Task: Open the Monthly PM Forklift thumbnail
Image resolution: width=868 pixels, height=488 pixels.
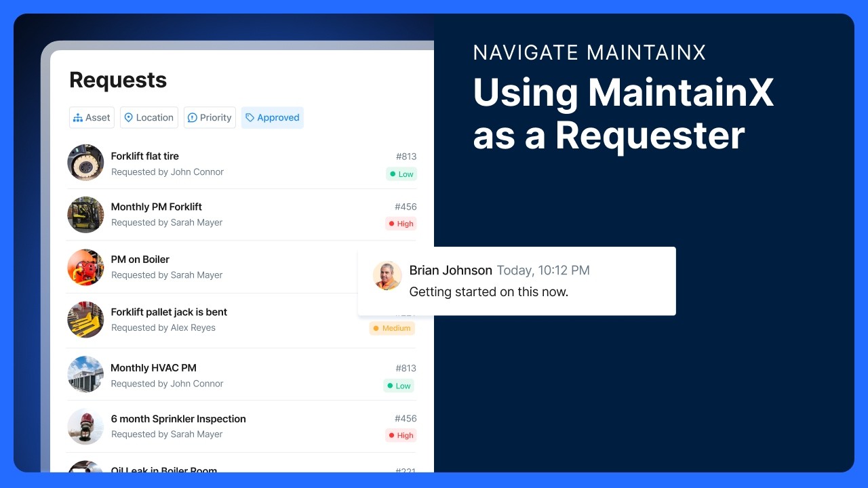Action: [x=85, y=215]
